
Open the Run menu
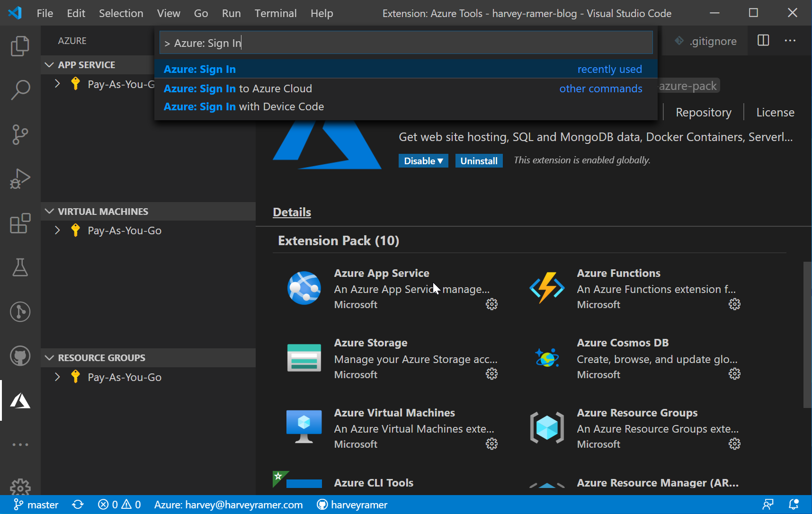[x=232, y=13]
